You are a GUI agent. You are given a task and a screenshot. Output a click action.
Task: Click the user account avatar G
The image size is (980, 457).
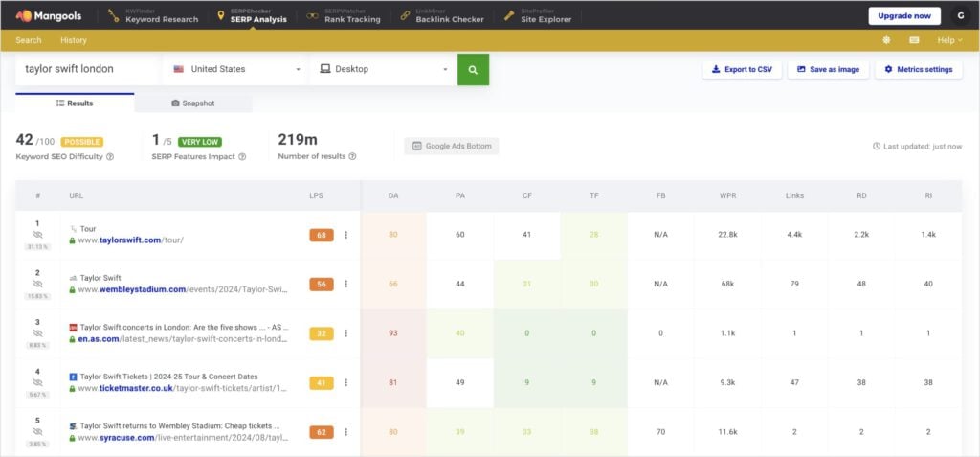pyautogui.click(x=959, y=15)
